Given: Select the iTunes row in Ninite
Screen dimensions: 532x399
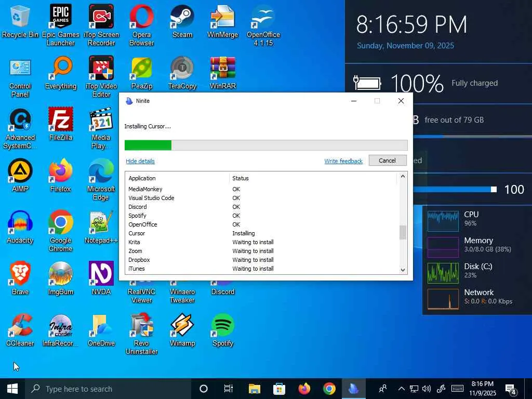Looking at the screenshot, I should point(262,269).
